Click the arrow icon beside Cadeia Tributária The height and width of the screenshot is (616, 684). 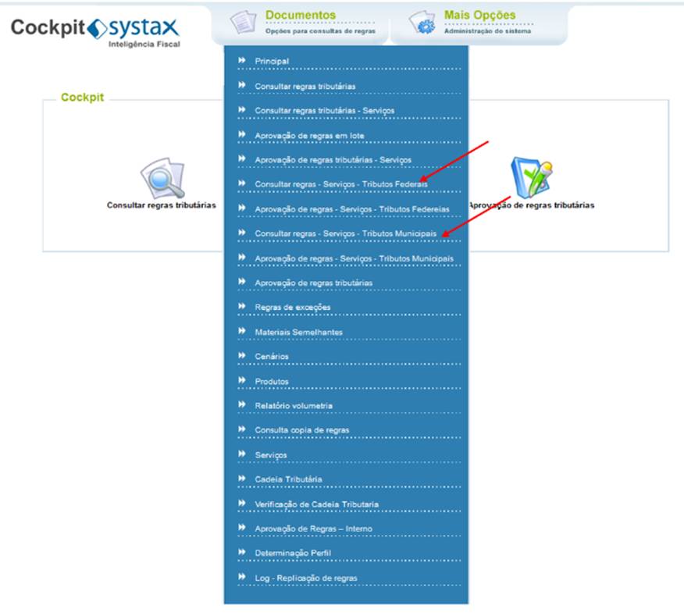click(x=242, y=479)
